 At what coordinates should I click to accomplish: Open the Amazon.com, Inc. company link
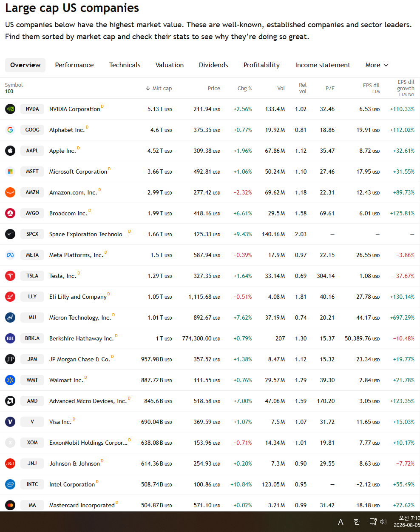(73, 193)
